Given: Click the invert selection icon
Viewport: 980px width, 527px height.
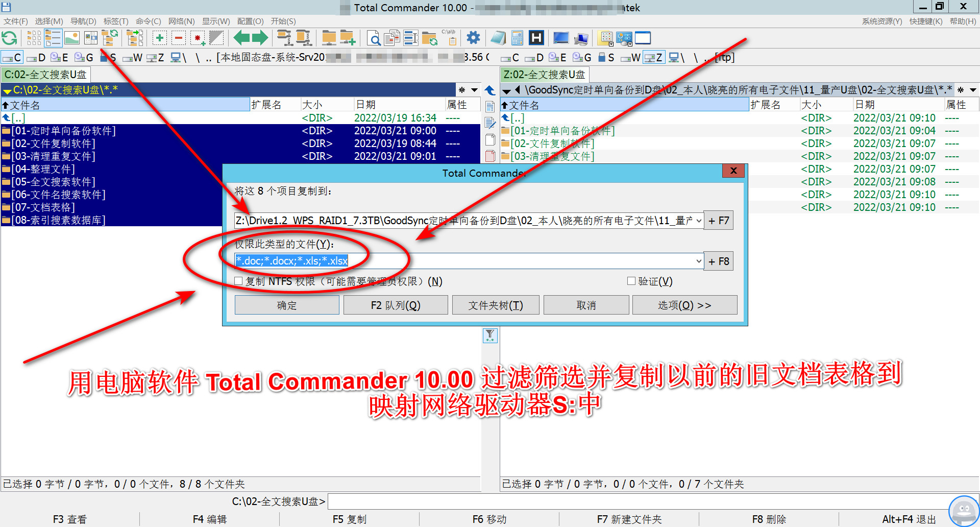Looking at the screenshot, I should pos(216,38).
